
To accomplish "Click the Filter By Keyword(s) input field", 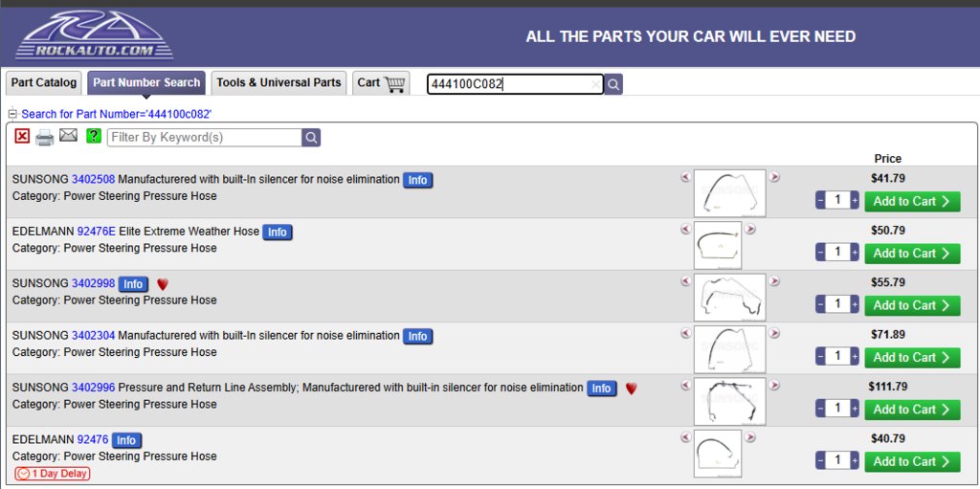I will pyautogui.click(x=205, y=138).
